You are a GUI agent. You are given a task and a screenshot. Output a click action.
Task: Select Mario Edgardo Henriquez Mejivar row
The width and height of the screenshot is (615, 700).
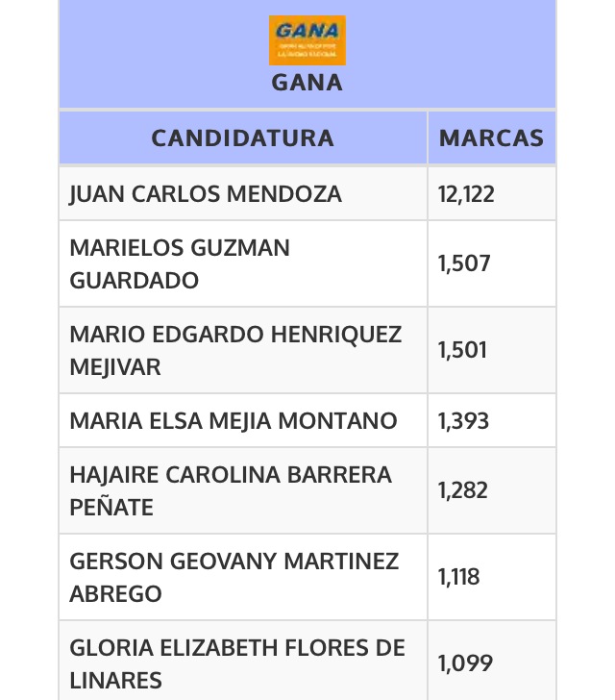tap(307, 350)
